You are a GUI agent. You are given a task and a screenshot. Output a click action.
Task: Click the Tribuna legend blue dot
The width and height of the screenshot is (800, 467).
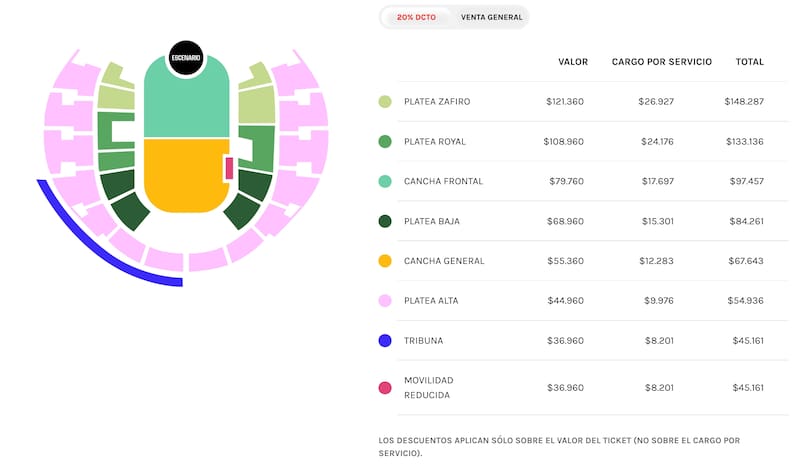click(385, 341)
